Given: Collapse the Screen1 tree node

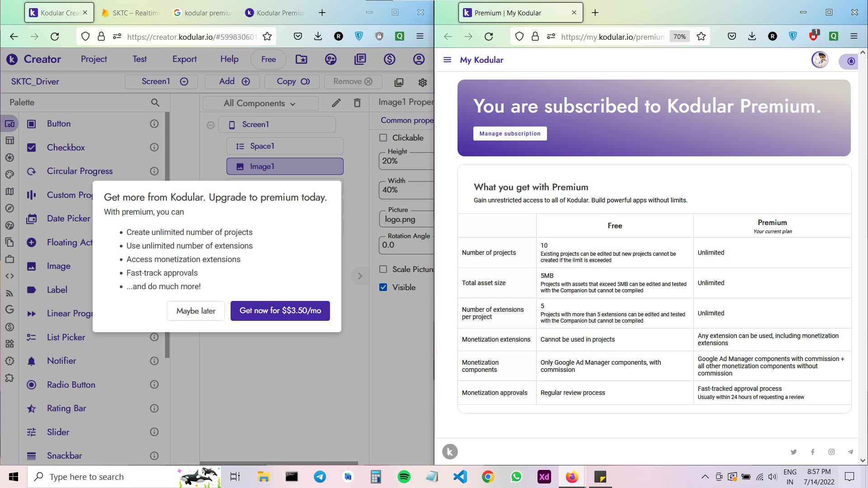Looking at the screenshot, I should (x=211, y=125).
